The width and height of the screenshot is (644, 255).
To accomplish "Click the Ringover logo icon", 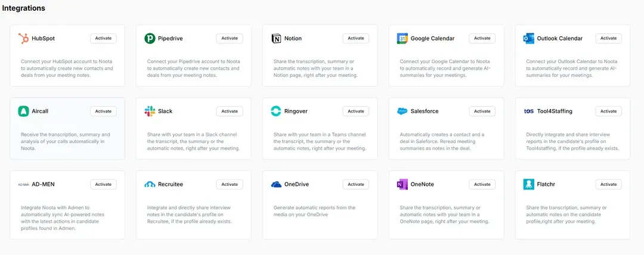I will 276,111.
